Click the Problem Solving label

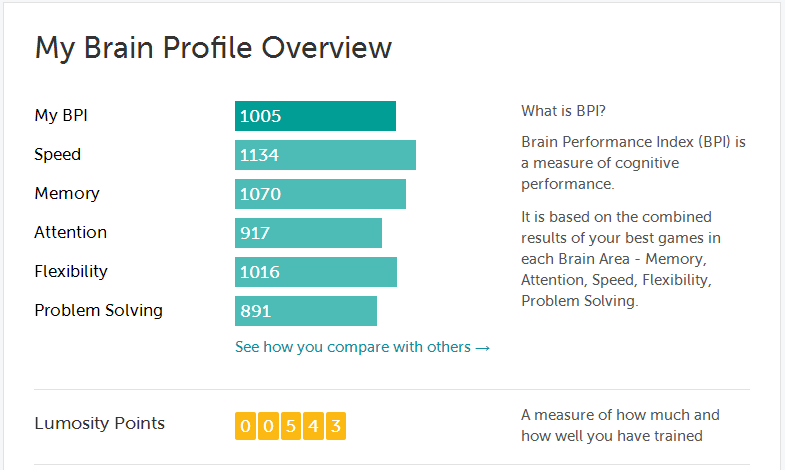pos(99,310)
